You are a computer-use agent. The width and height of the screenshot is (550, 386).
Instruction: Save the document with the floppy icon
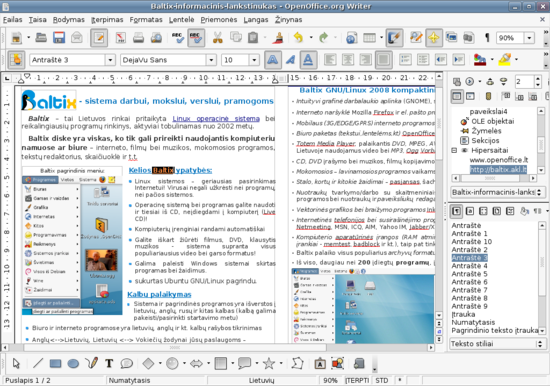click(59, 38)
